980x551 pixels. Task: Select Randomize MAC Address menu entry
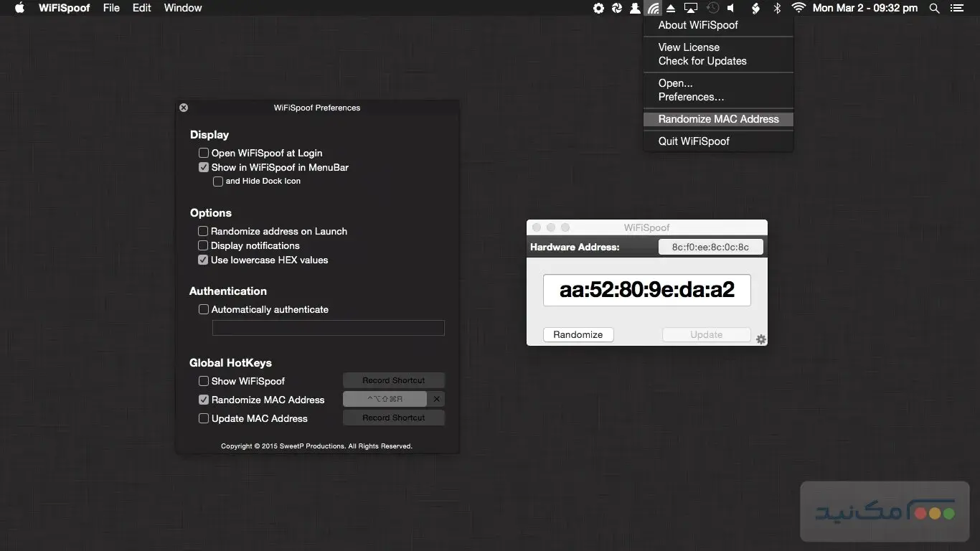tap(718, 119)
